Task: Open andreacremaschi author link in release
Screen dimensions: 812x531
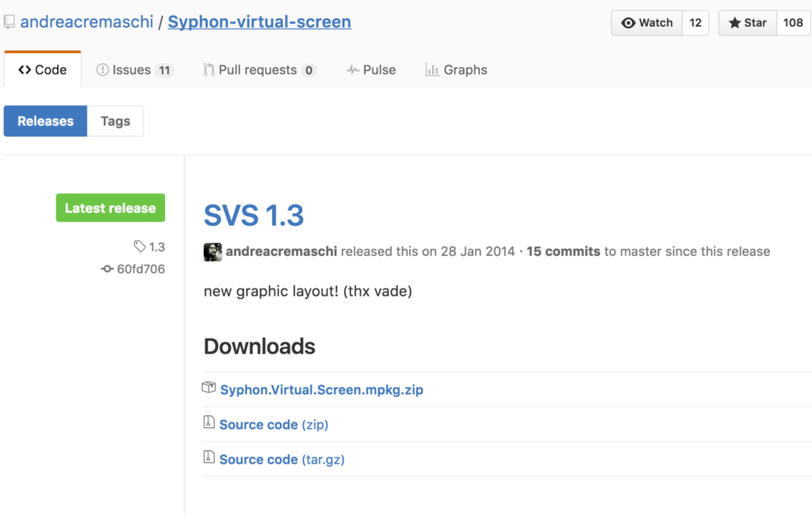Action: [282, 251]
